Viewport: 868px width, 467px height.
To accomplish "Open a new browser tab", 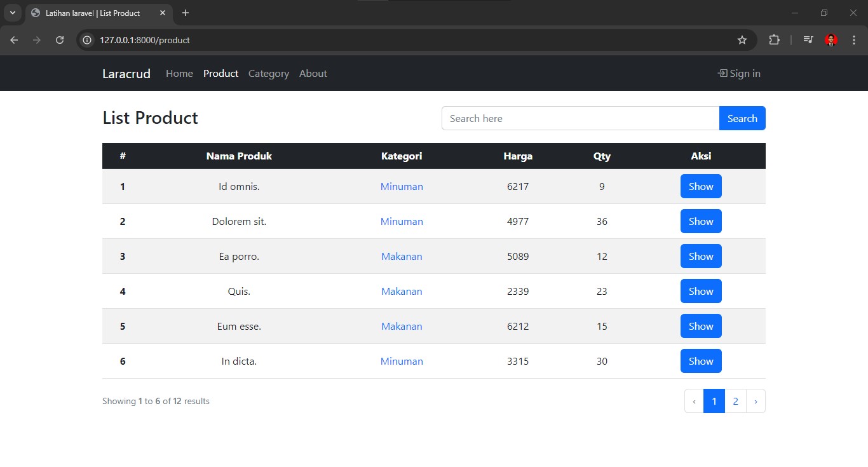I will tap(186, 13).
